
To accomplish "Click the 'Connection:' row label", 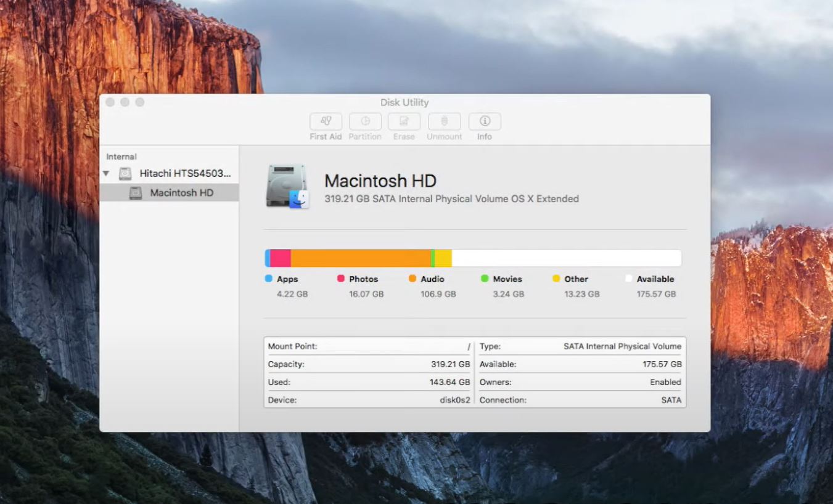I will pos(503,400).
